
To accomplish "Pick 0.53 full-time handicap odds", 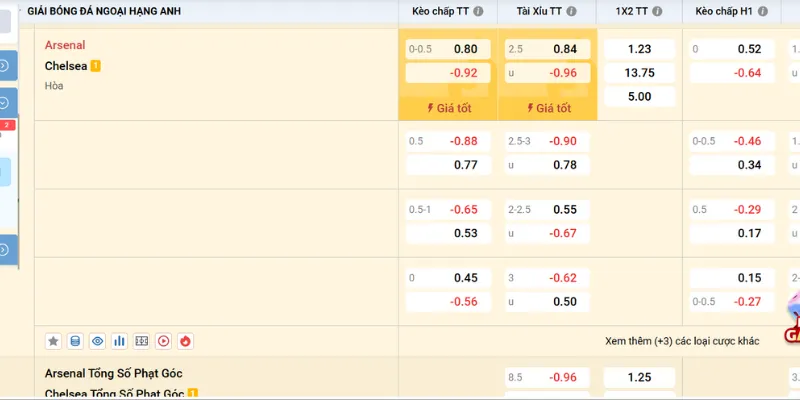I will pyautogui.click(x=448, y=233).
